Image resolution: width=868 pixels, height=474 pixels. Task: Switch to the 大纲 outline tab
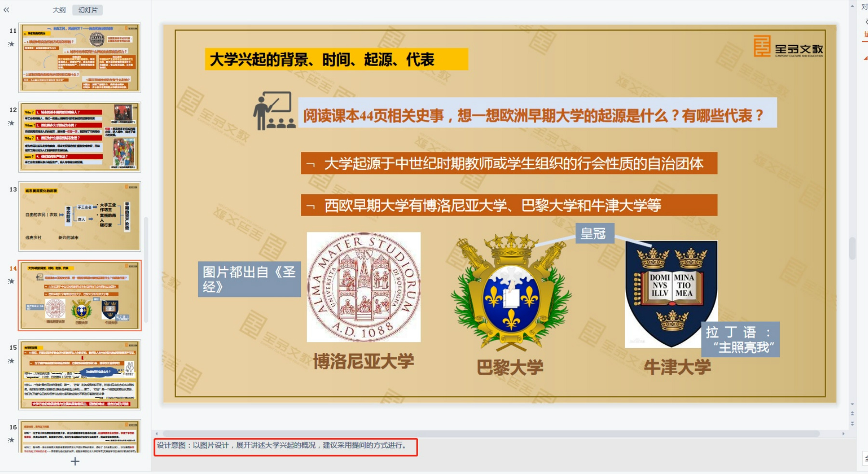click(x=59, y=10)
